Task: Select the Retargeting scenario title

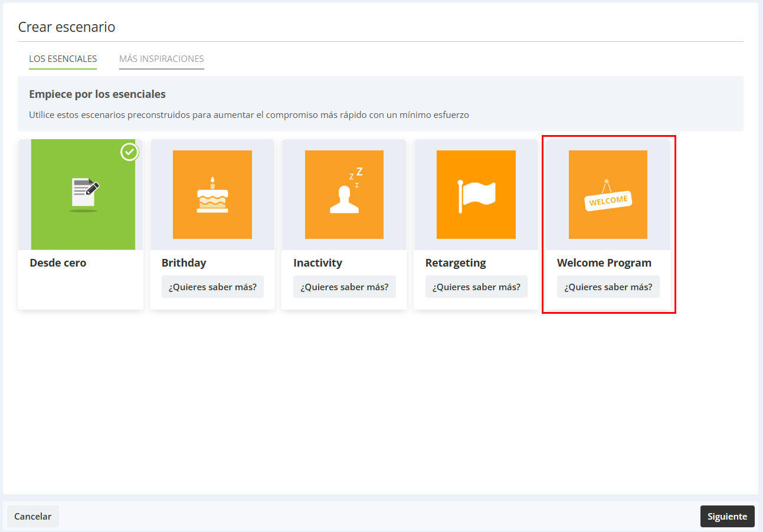Action: 456,263
